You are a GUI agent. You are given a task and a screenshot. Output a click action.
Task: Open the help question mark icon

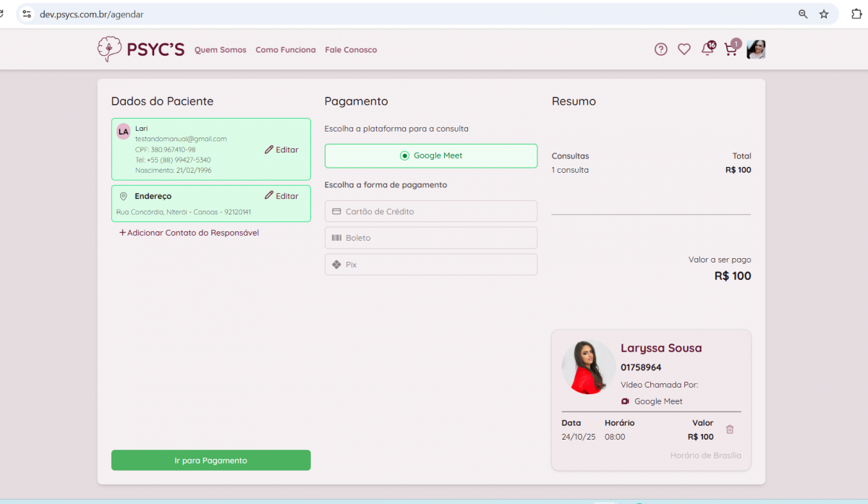(660, 49)
